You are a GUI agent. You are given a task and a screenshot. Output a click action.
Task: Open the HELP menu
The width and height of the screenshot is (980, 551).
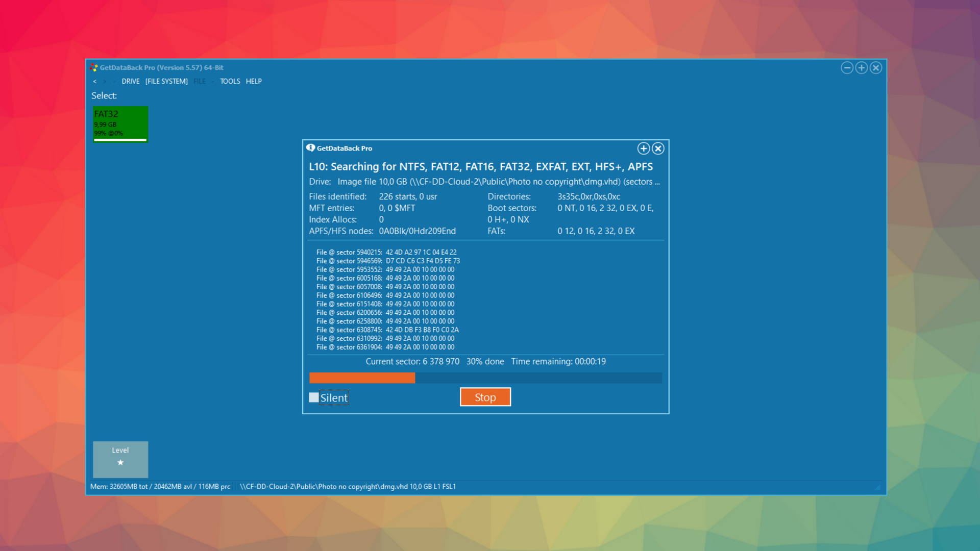(254, 81)
